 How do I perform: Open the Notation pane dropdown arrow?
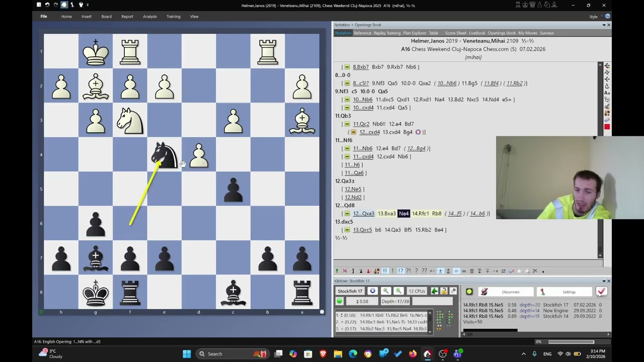604,25
